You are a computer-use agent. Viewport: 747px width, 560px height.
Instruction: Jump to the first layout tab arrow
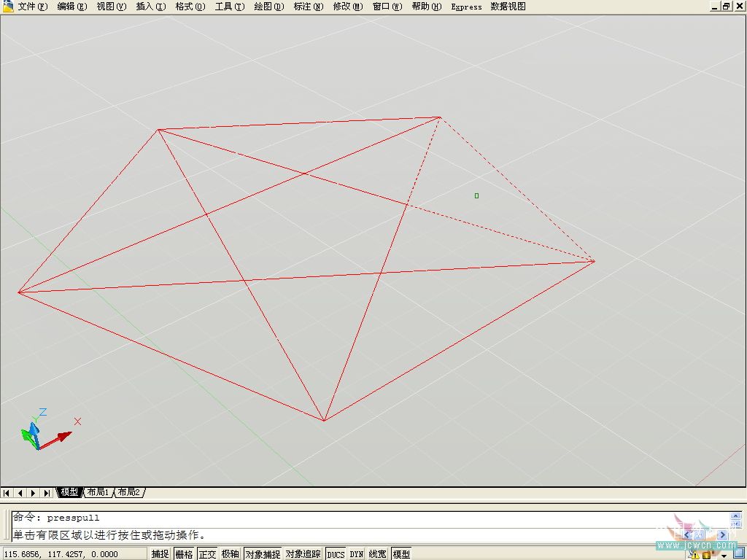pyautogui.click(x=7, y=493)
